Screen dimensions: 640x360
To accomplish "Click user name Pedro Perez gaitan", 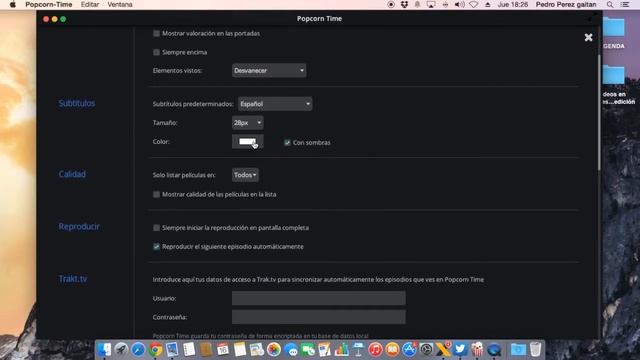I will pyautogui.click(x=566, y=4).
